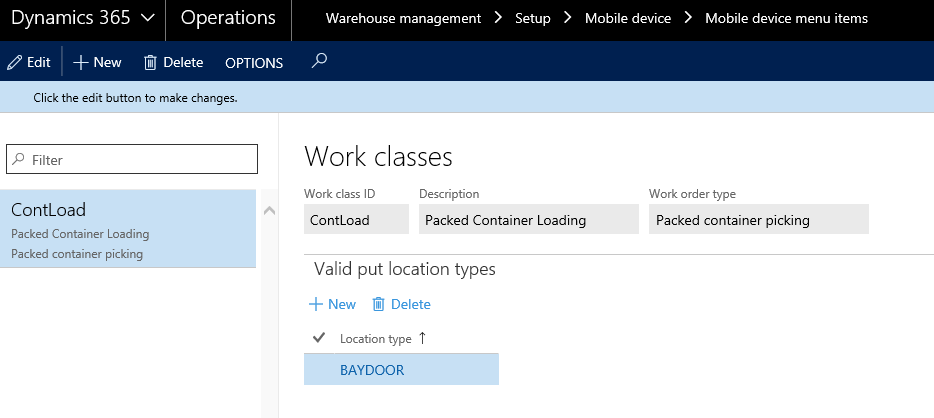
Task: Click trash icon to delete location type
Action: click(x=378, y=304)
